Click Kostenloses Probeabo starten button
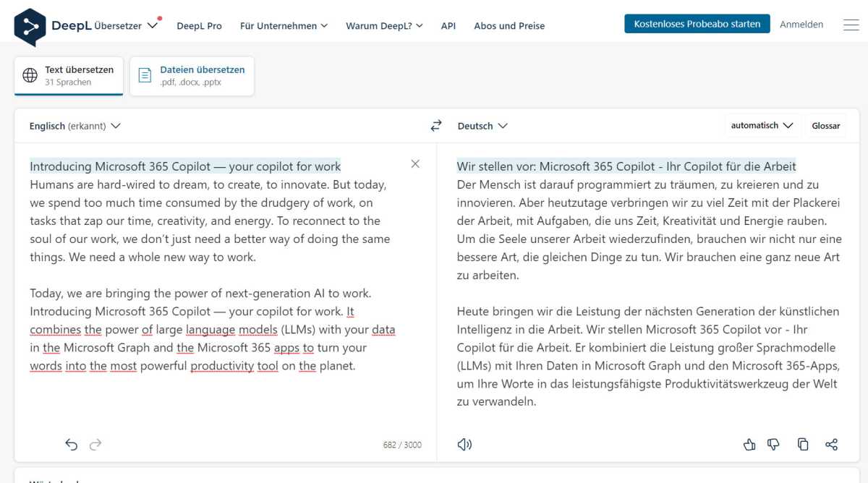868x483 pixels. pyautogui.click(x=697, y=24)
